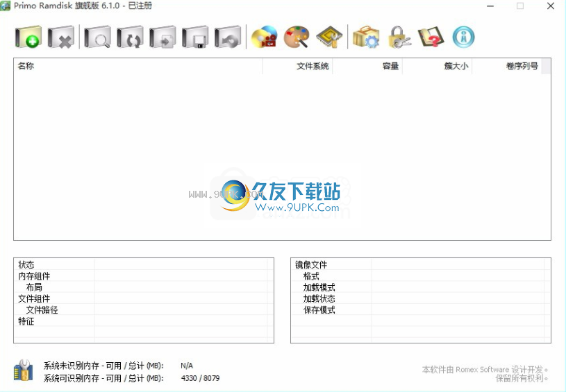The image size is (566, 392).
Task: Open About with the blue info icon
Action: tap(463, 37)
